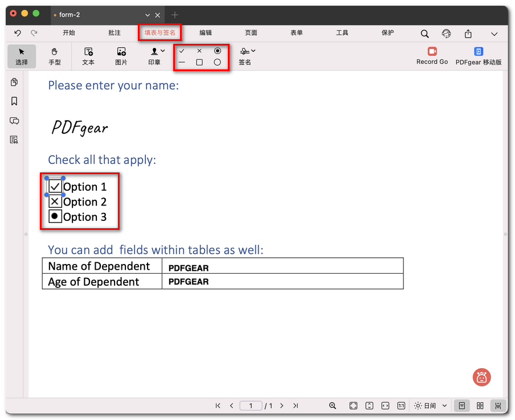Image resolution: width=515 pixels, height=420 pixels.
Task: Switch to the 批注 (annotate) tab
Action: coord(115,33)
